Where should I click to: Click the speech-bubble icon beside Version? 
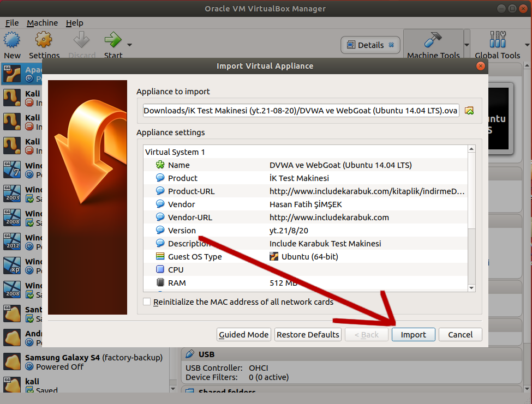[160, 230]
